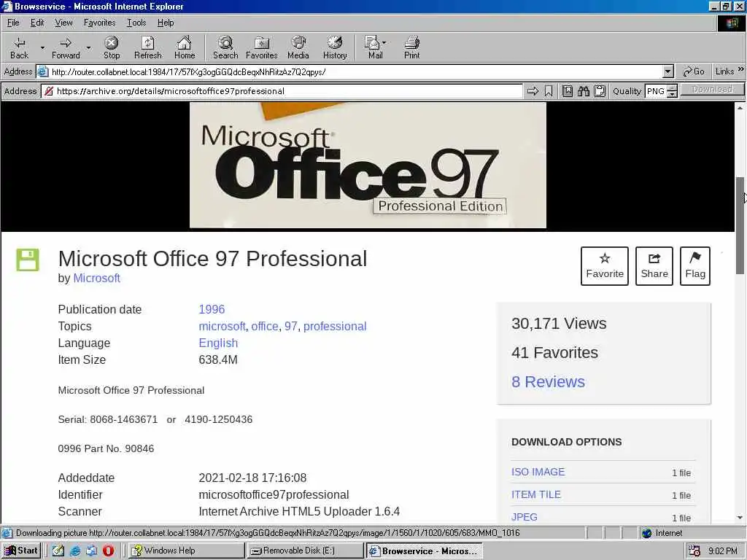Viewport: 747px width, 560px height.
Task: Click the Print toolbar icon
Action: point(411,47)
